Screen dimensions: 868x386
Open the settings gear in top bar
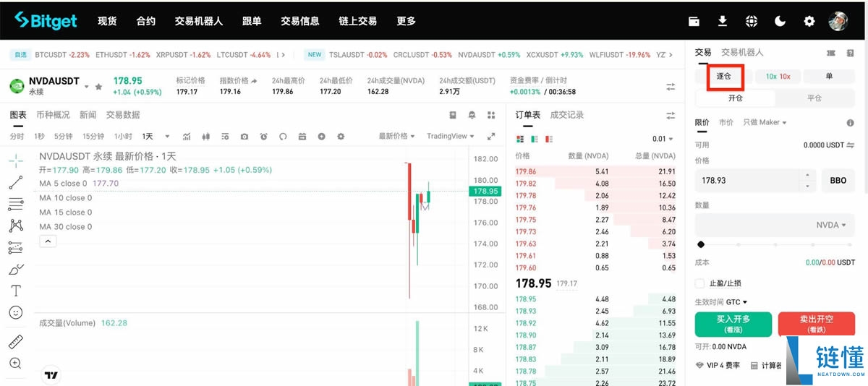click(x=809, y=21)
